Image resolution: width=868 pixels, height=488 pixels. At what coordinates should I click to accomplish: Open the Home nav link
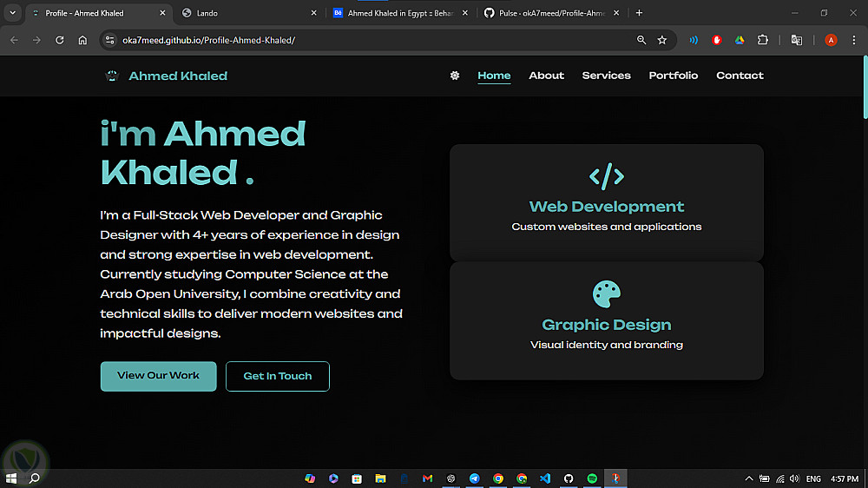click(x=494, y=76)
